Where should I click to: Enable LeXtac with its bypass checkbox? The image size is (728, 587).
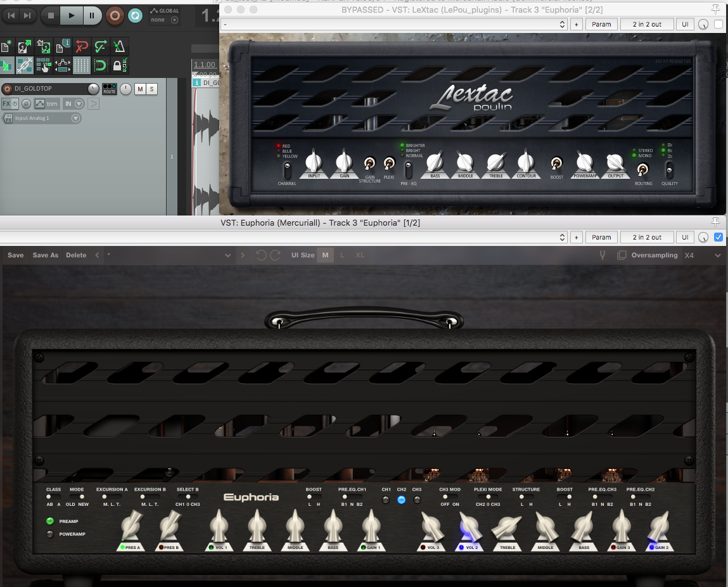(x=718, y=24)
